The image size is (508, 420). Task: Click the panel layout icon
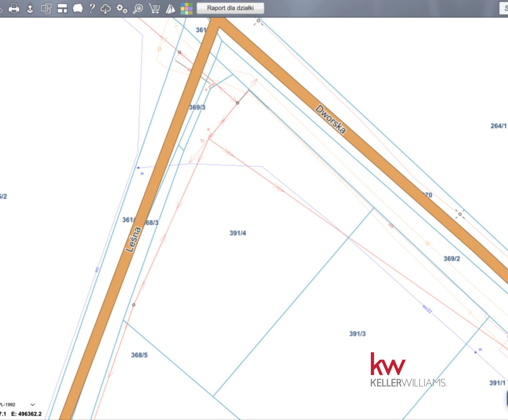[x=62, y=8]
